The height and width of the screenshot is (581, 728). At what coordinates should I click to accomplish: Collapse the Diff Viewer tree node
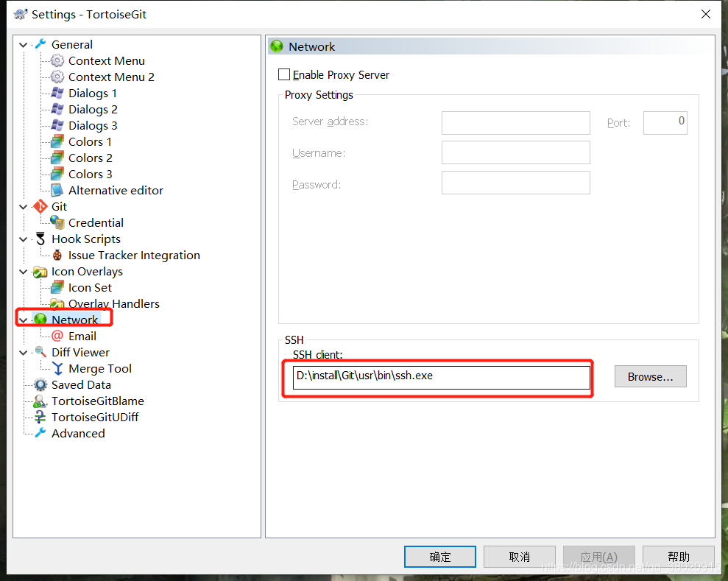(x=24, y=353)
